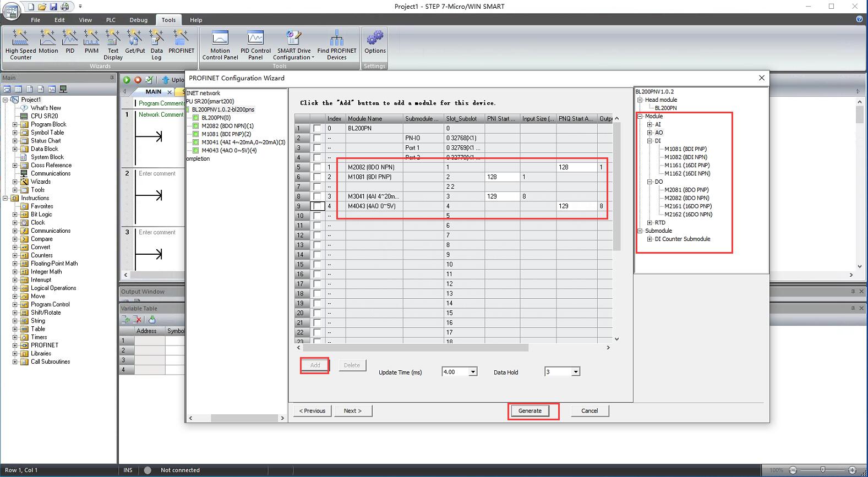The image size is (868, 477).
Task: Open the Data Log wizard
Action: click(x=157, y=45)
